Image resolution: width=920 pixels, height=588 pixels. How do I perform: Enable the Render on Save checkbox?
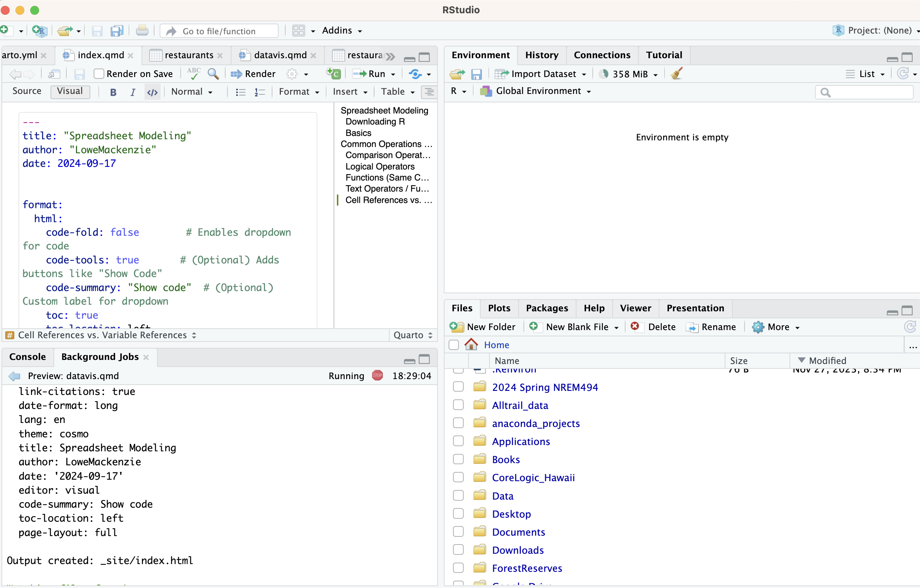(99, 74)
